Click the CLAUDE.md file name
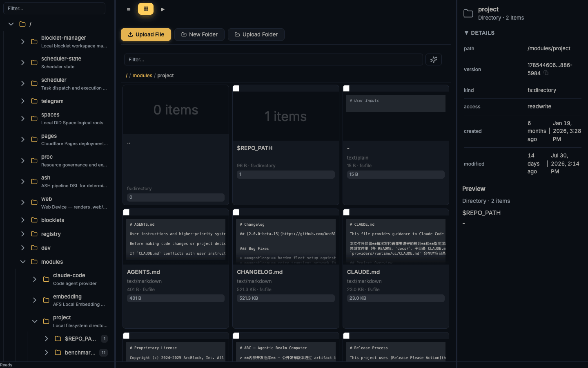Screen dimensions: 588x368 coord(363,272)
